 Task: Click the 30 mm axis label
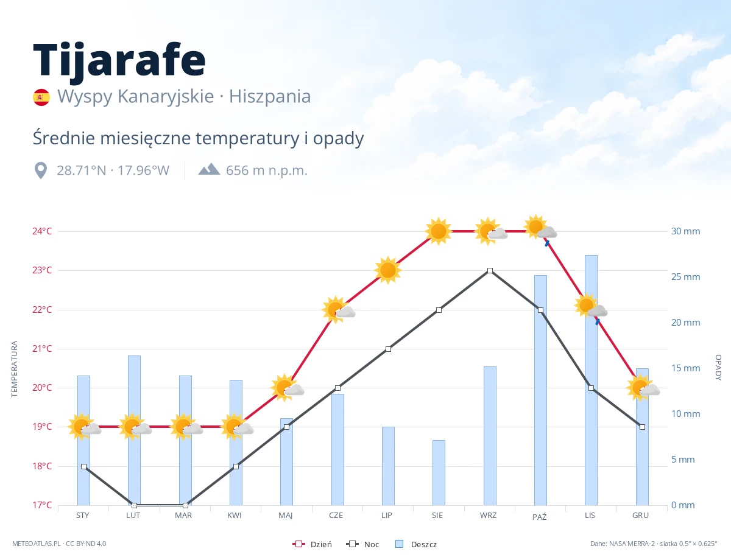(x=686, y=231)
